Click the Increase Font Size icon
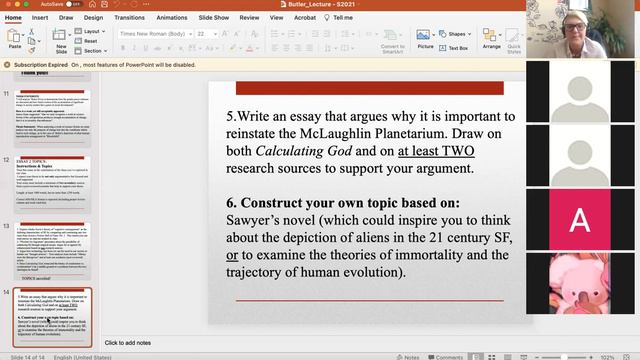Viewport: 640px width, 360px height. click(224, 34)
